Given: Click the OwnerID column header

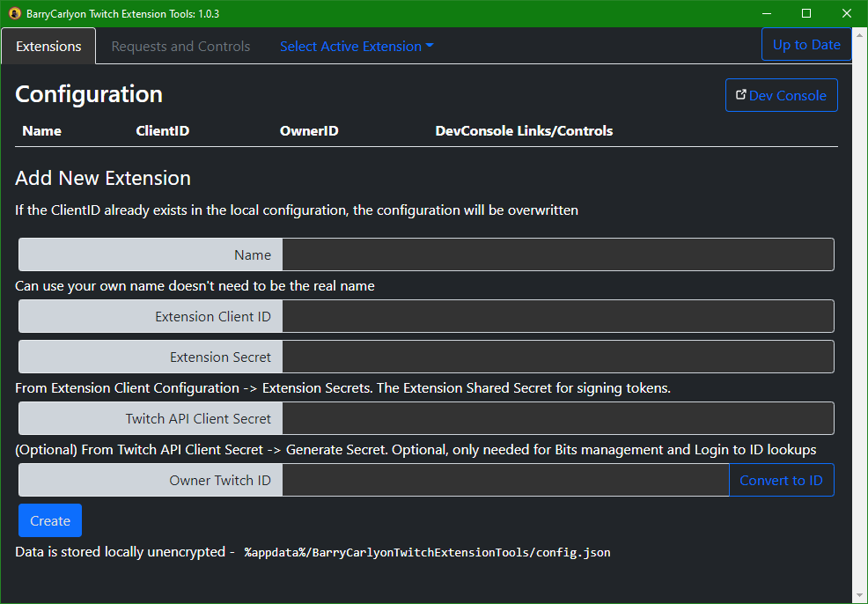Looking at the screenshot, I should (x=309, y=131).
